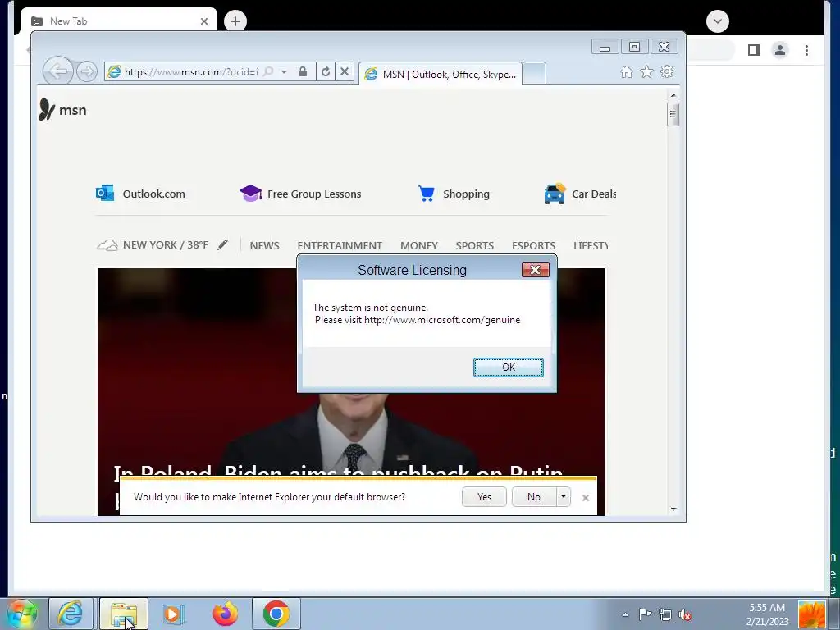Open Windows Explorer from taskbar
Image resolution: width=840 pixels, height=630 pixels.
coord(123,614)
